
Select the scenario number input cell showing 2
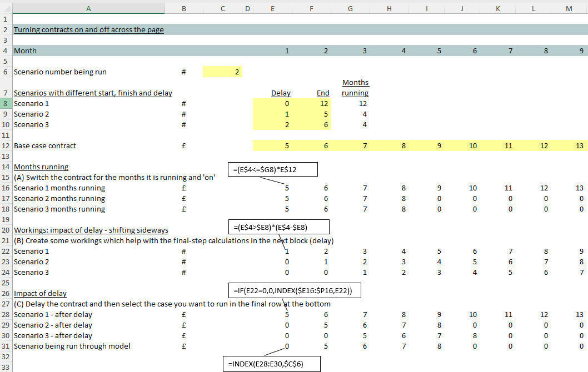click(x=222, y=72)
